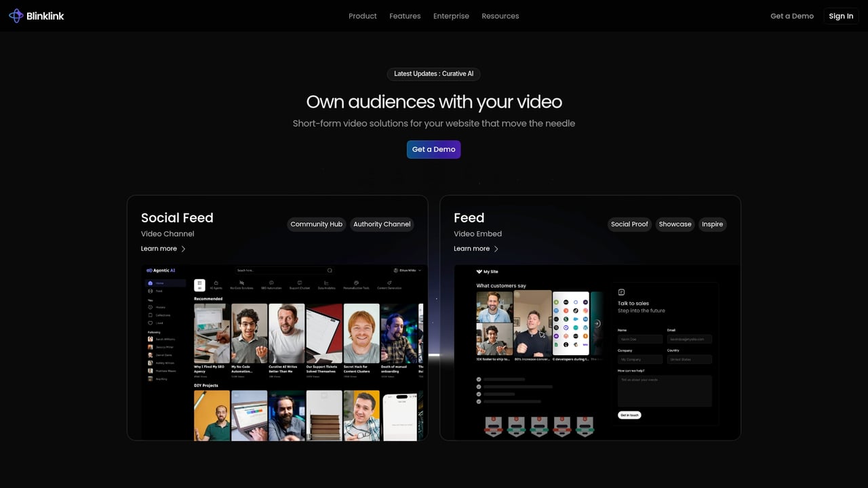The height and width of the screenshot is (488, 868).
Task: Click the Home icon in Agentic AI sidebar
Action: [151, 283]
